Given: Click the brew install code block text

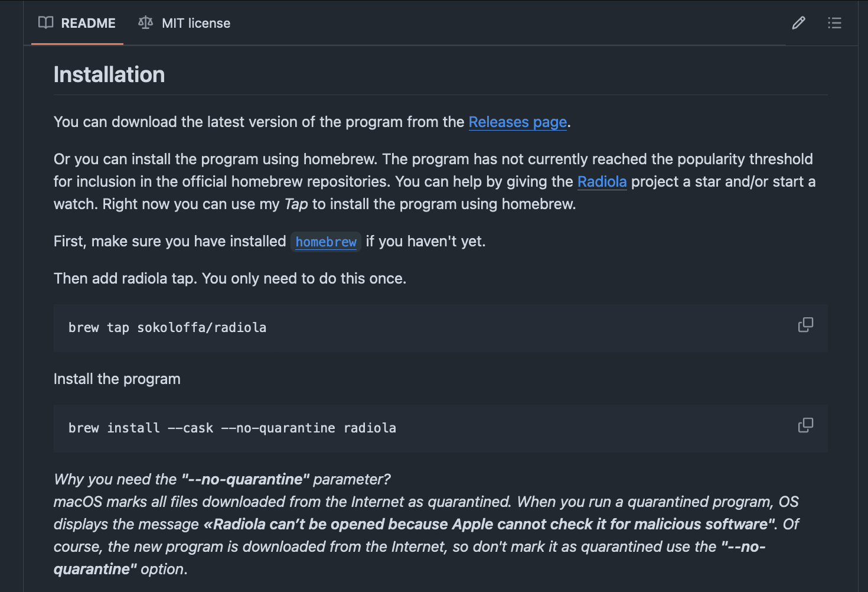Looking at the screenshot, I should point(232,428).
